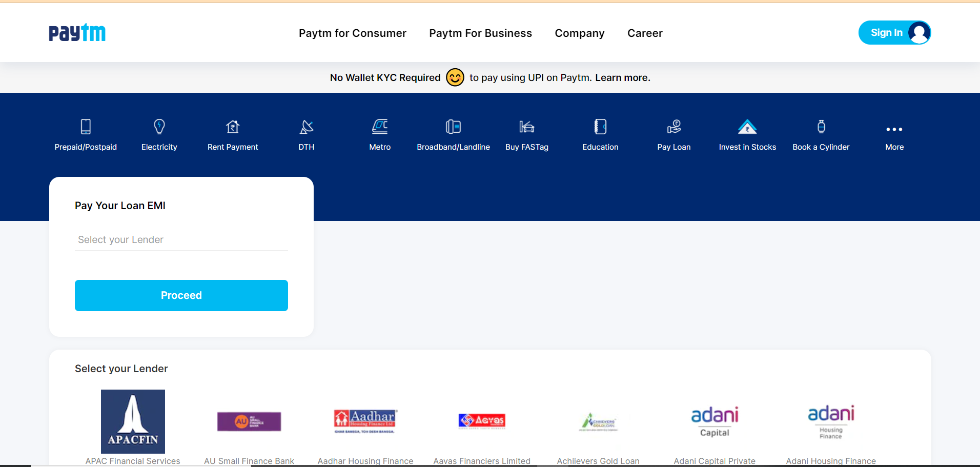Click the Achiievers Gold Loan label
Viewport: 980px width, 467px height.
coord(598,461)
